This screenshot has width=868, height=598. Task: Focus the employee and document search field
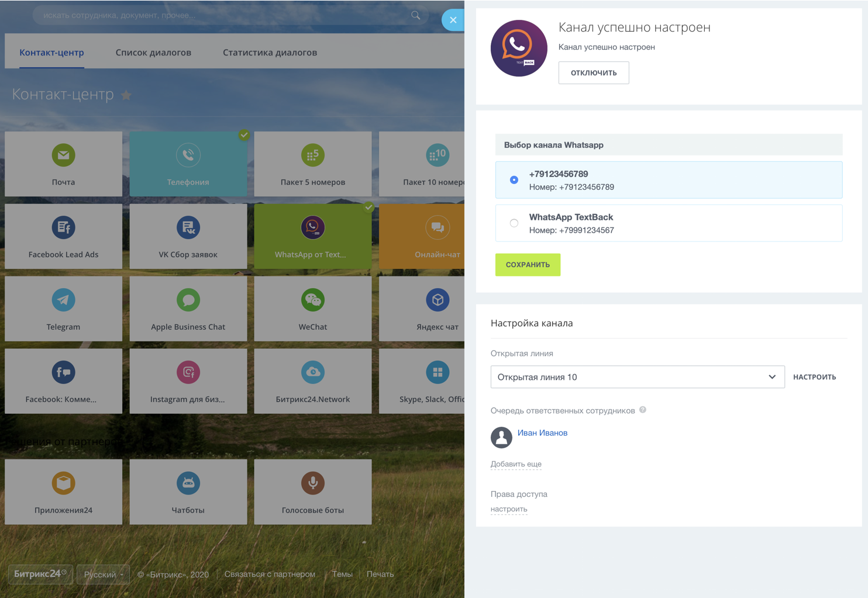click(230, 15)
